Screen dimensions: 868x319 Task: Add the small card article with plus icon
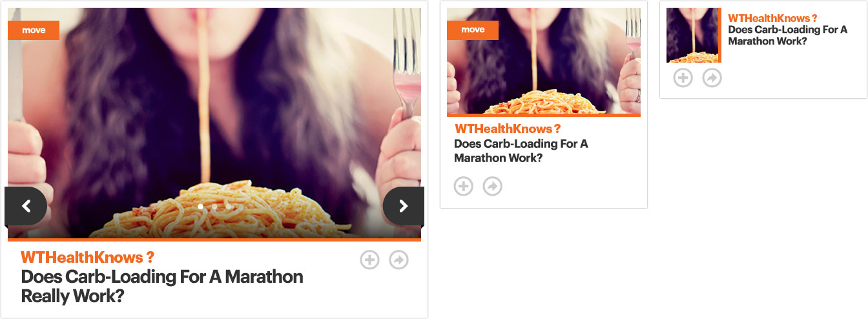tap(683, 78)
